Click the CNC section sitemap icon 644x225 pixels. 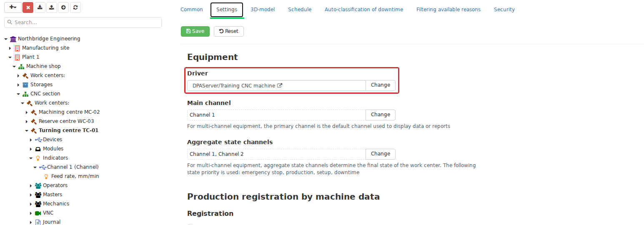pyautogui.click(x=25, y=94)
